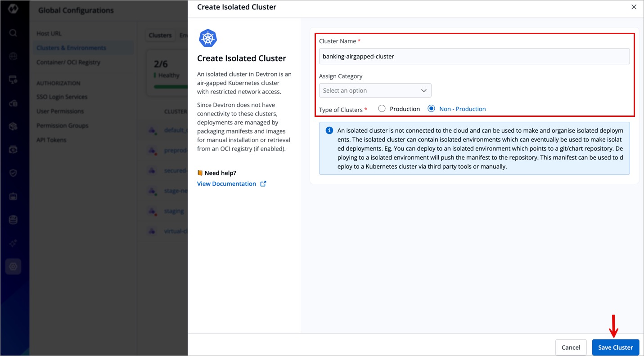644x356 pixels.
Task: Select the Production cluster type
Action: pos(382,109)
